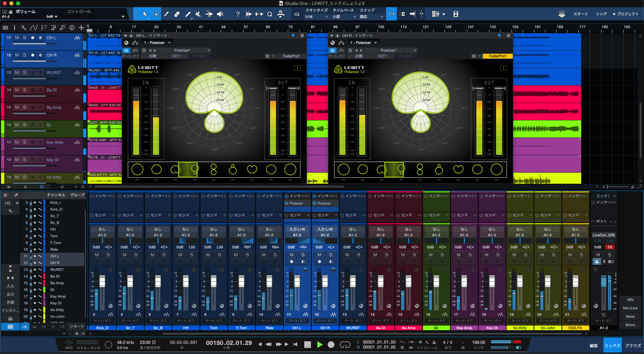The height and width of the screenshot is (354, 644).
Task: Select the Listen (speaker) tool
Action: point(220,14)
